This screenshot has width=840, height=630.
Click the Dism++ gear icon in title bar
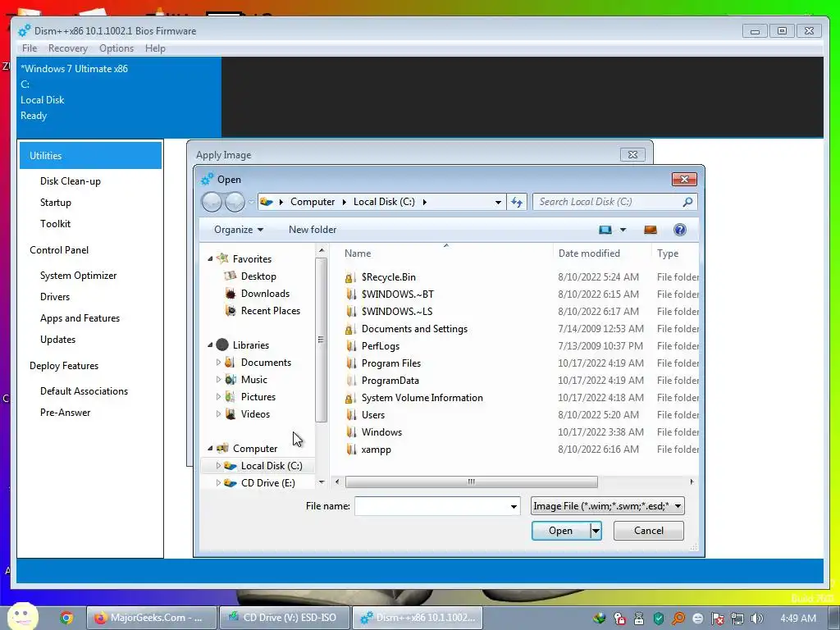pos(25,30)
